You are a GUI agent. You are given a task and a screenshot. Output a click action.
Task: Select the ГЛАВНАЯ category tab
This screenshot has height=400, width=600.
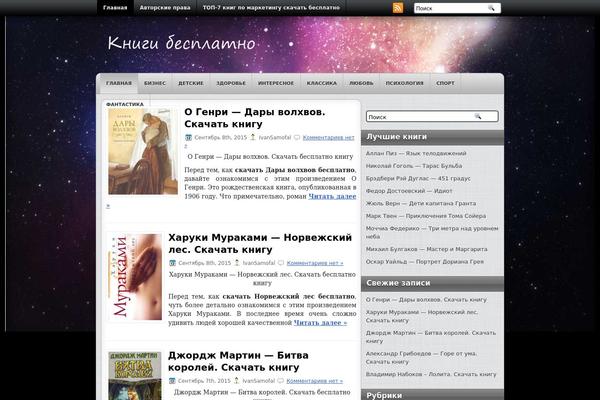(x=119, y=83)
